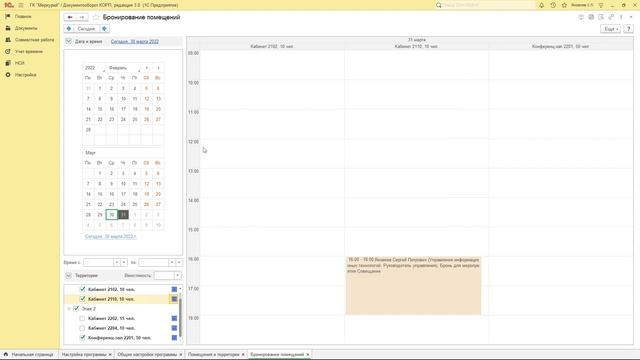Select March 31 in the calendar
Viewport: 640px width, 360px height.
point(123,215)
